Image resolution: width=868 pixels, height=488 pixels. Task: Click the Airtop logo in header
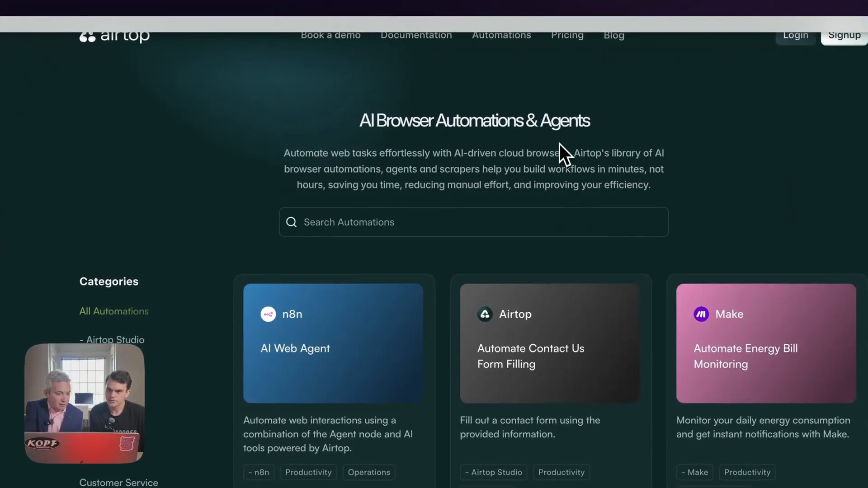pos(114,36)
